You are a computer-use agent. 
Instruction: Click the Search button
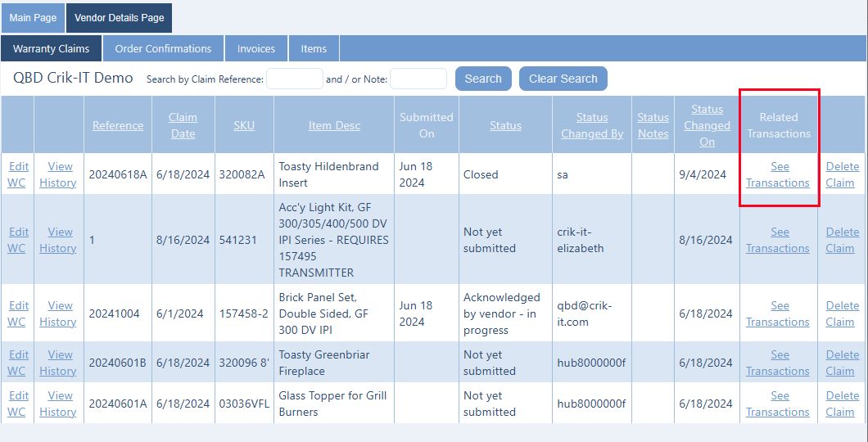coord(483,79)
